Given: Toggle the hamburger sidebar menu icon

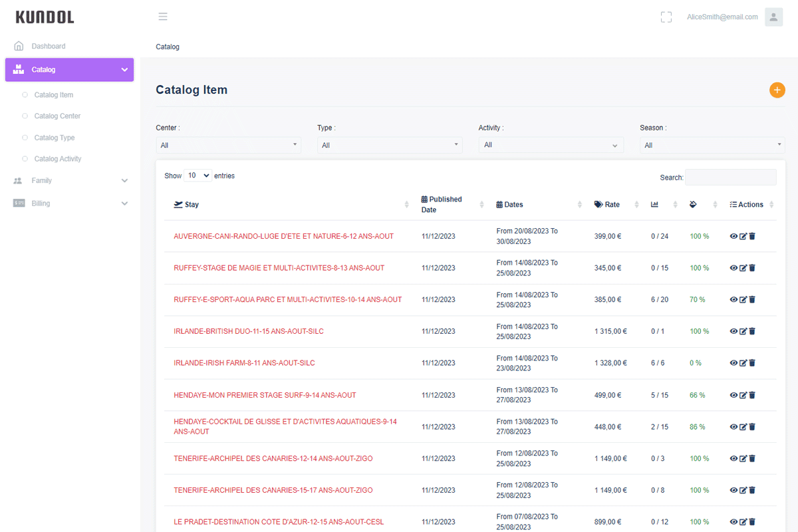Looking at the screenshot, I should [x=163, y=17].
